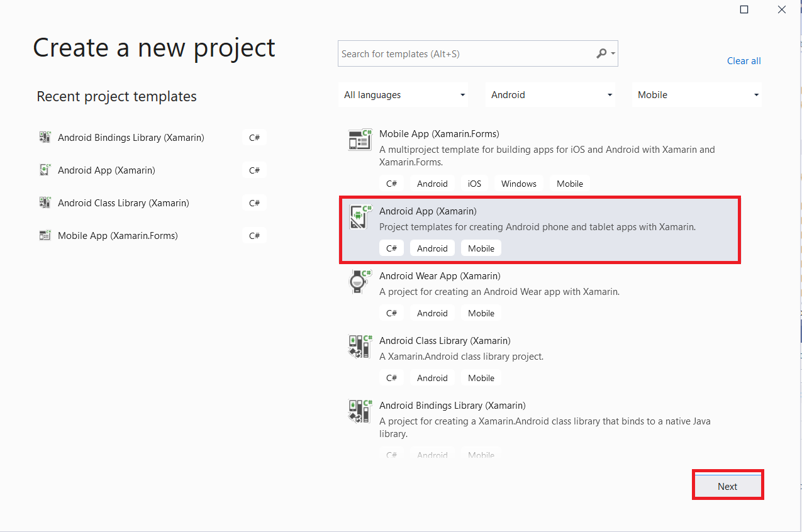The height and width of the screenshot is (532, 802).
Task: Click C# badge beside recent Mobile App
Action: pyautogui.click(x=254, y=235)
